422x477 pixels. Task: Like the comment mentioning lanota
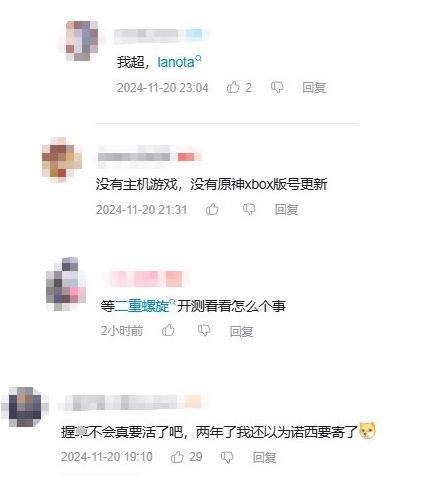coord(233,87)
